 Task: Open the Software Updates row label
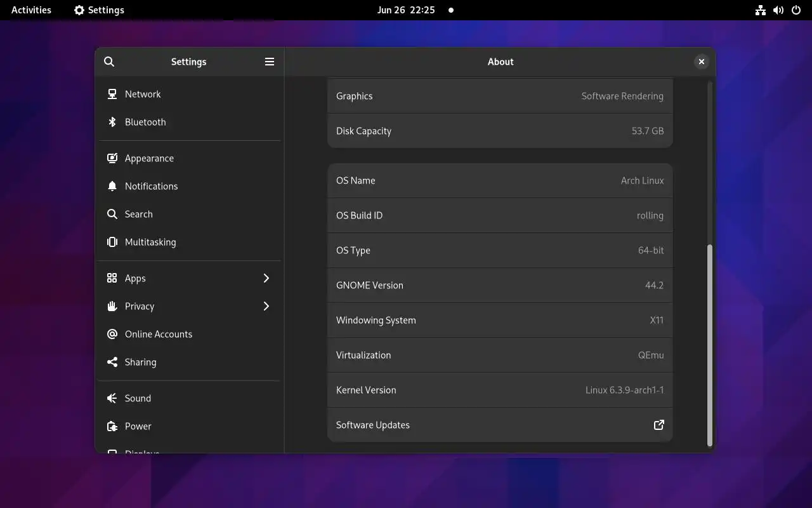tap(373, 425)
